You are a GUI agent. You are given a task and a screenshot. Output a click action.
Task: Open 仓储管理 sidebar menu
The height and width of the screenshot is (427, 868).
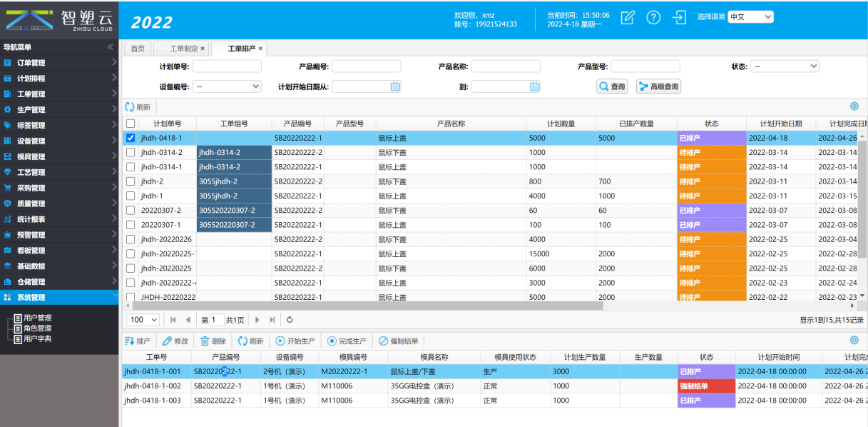[59, 281]
